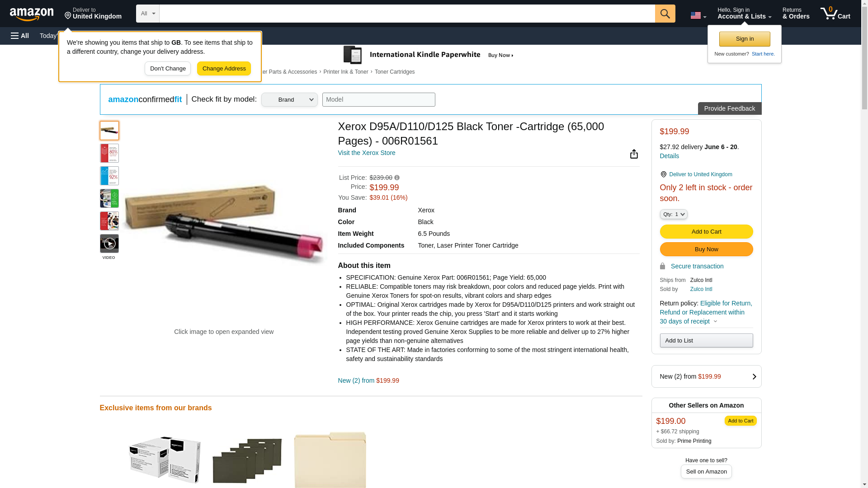Open the All hamburger menu

pyautogui.click(x=20, y=36)
